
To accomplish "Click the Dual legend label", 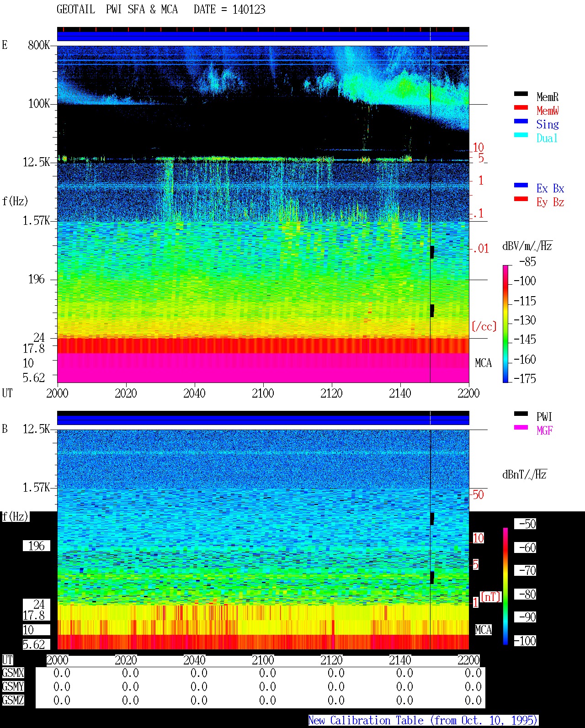I will 548,138.
